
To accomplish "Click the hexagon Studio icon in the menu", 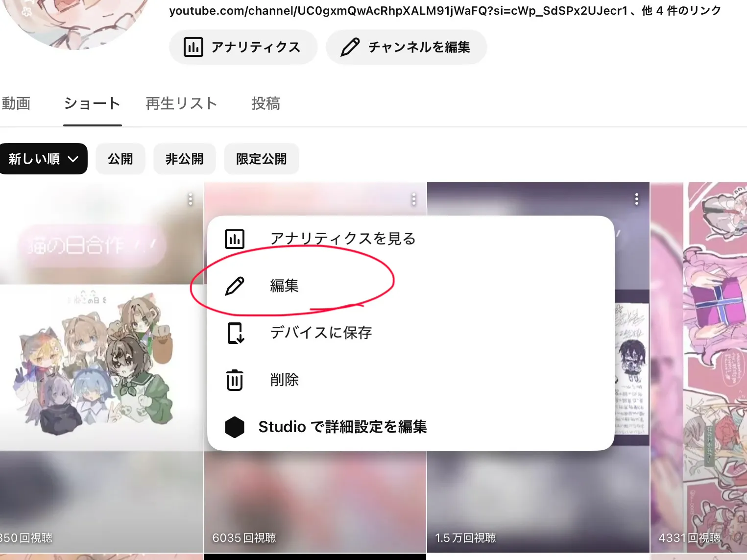I will click(235, 427).
